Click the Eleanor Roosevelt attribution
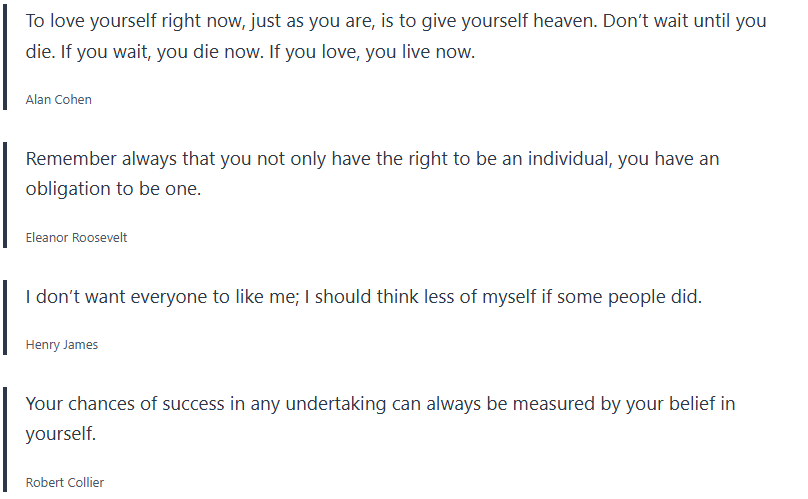This screenshot has height=499, width=808. [x=76, y=237]
